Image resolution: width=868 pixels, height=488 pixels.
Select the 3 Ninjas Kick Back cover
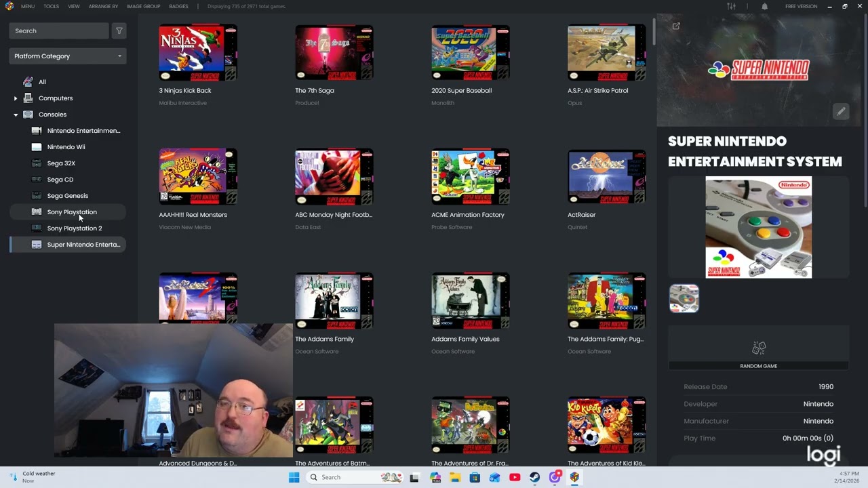point(198,53)
